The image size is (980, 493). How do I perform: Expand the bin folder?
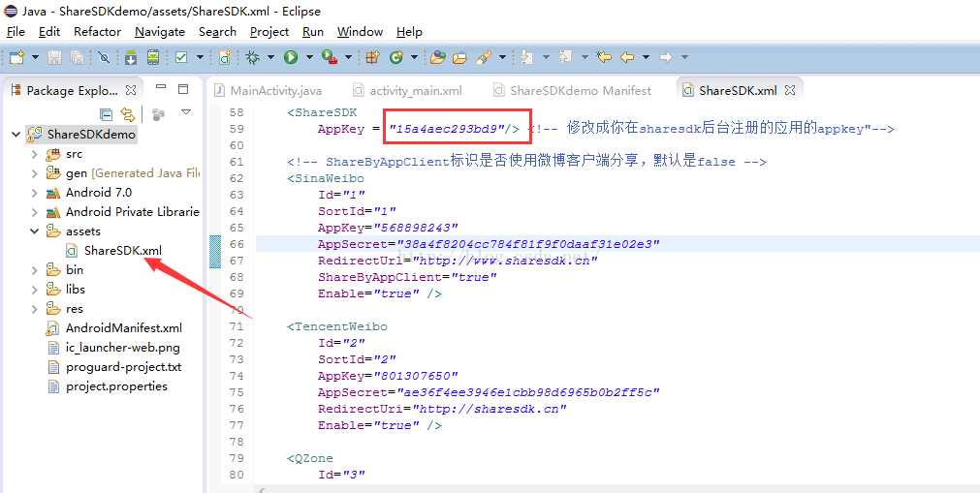pyautogui.click(x=34, y=270)
